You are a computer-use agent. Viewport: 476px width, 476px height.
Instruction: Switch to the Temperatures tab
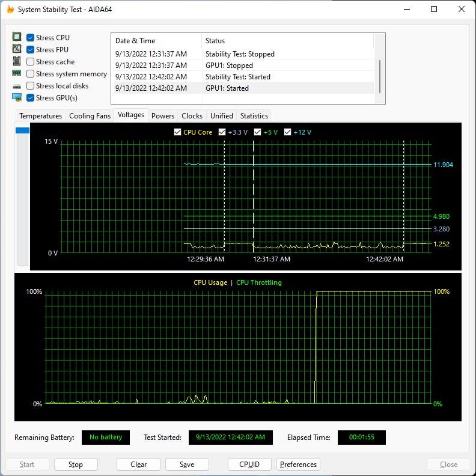click(40, 116)
